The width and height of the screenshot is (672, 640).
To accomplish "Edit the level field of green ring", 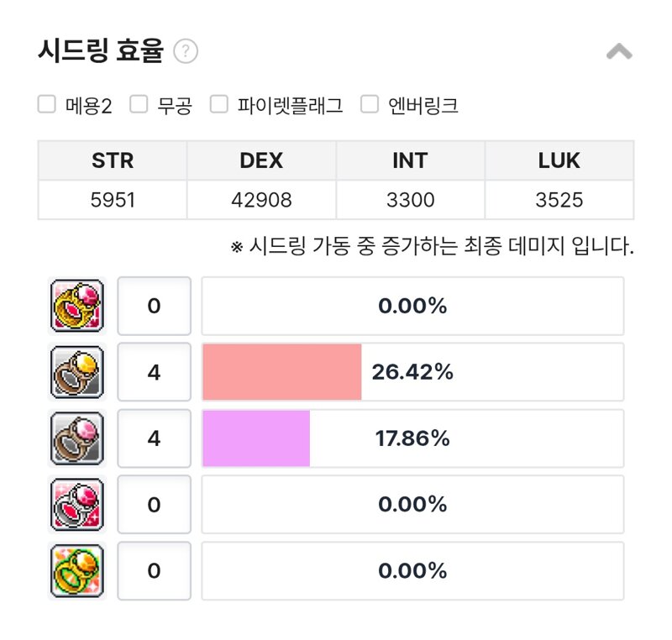I will coord(155,570).
